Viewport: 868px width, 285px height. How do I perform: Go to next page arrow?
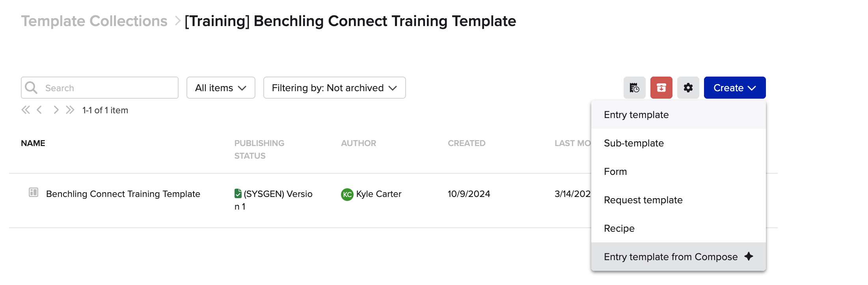pos(56,110)
